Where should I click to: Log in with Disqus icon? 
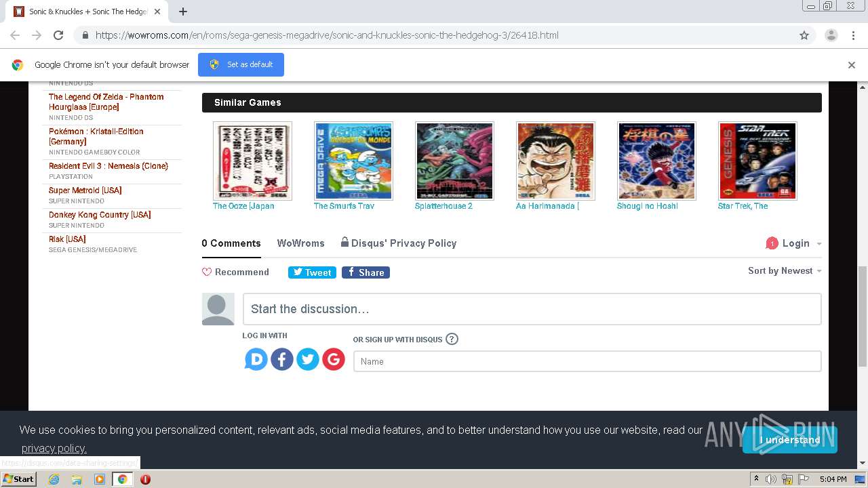[x=256, y=359]
